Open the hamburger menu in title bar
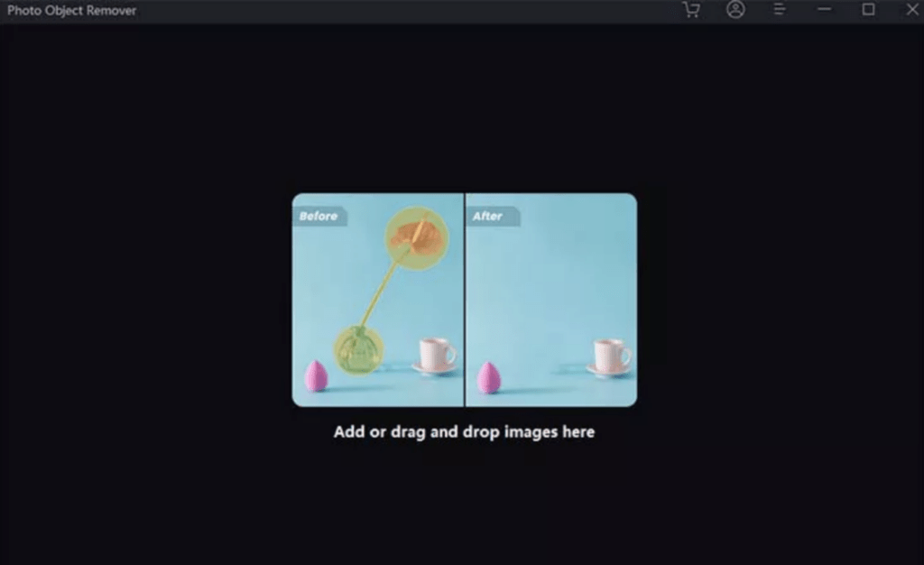The height and width of the screenshot is (565, 924). [780, 10]
